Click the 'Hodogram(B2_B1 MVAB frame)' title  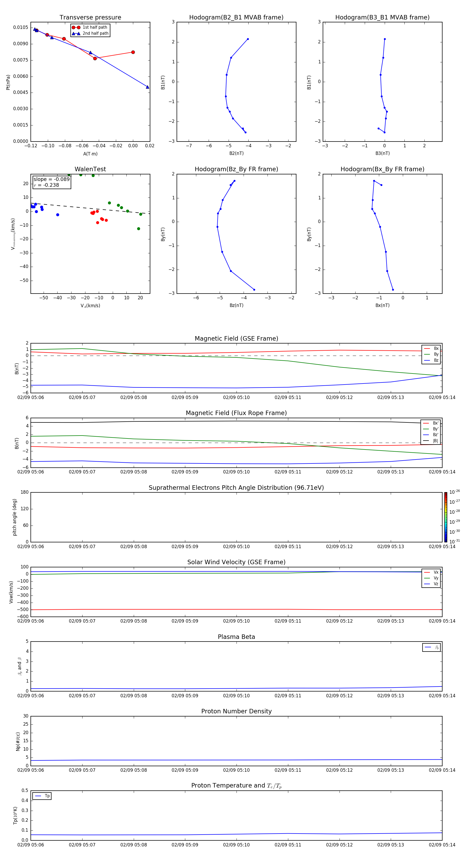pos(236,18)
